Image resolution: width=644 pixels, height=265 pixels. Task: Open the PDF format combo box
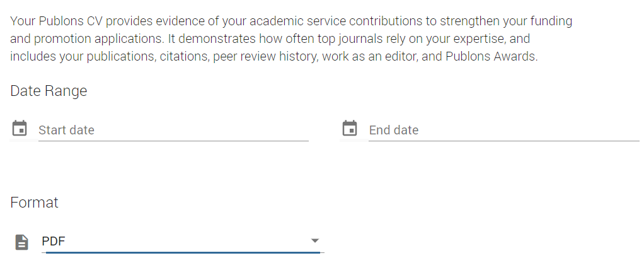tap(176, 241)
